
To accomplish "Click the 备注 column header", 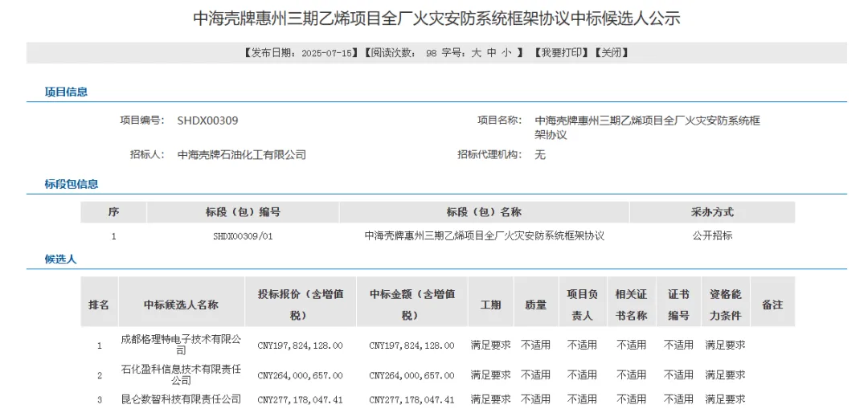I will [x=772, y=305].
